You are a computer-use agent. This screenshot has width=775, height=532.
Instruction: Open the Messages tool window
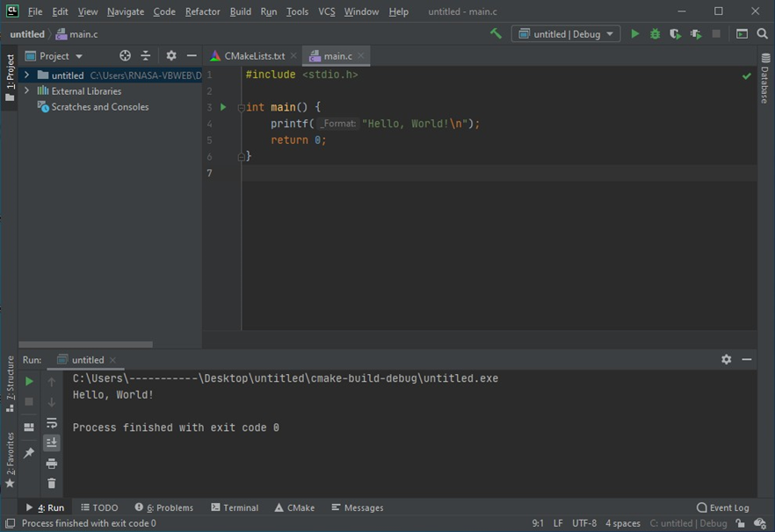(358, 507)
